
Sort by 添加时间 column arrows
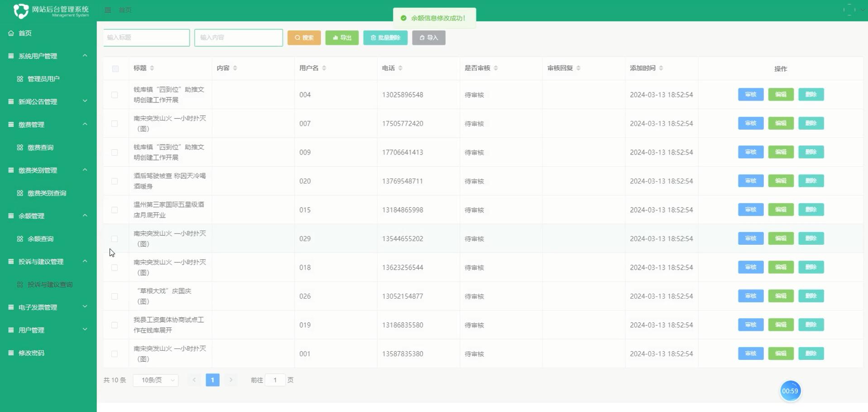click(661, 68)
